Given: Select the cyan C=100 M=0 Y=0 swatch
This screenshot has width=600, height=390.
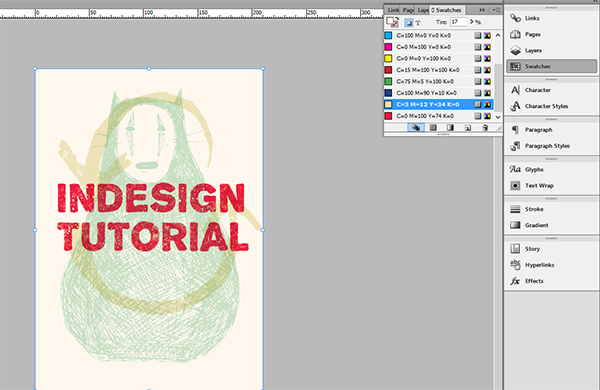Looking at the screenshot, I should (439, 35).
